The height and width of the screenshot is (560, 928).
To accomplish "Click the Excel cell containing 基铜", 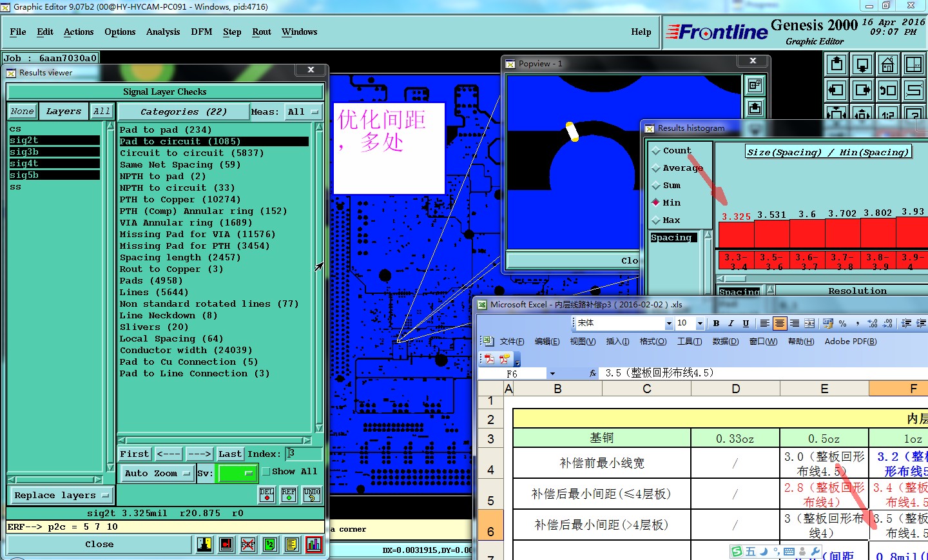I will 601,438.
